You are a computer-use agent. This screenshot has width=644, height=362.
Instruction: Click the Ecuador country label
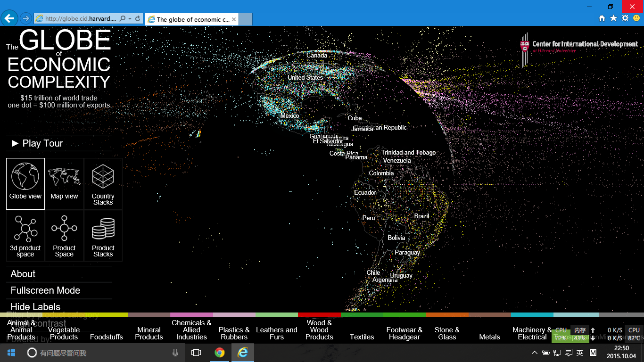click(x=365, y=192)
